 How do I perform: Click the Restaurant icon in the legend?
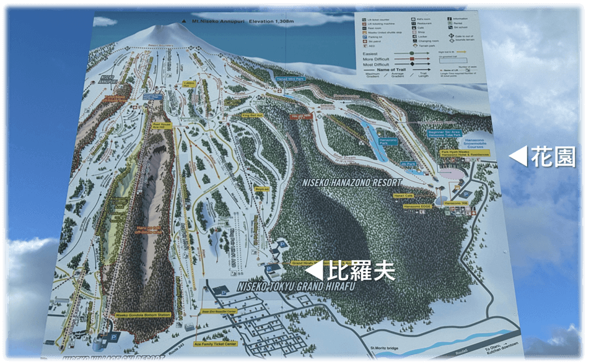[x=413, y=24]
